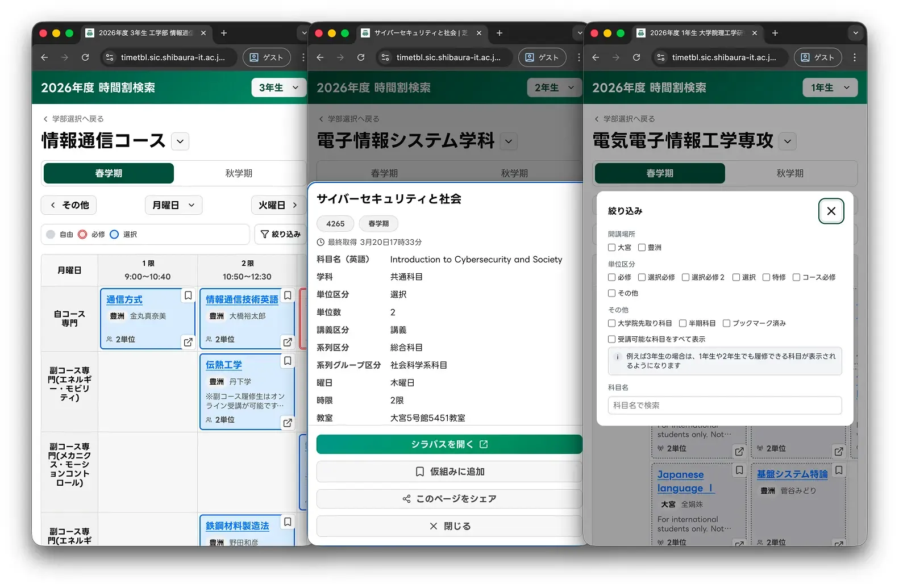Switch to 秋学期 tab in middle window
Viewport: 899px width, 588px height.
click(514, 173)
